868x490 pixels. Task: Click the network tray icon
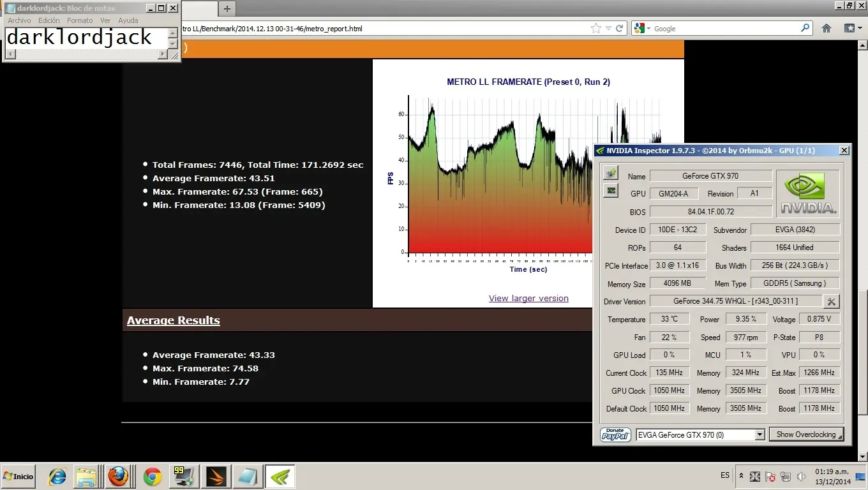click(786, 477)
